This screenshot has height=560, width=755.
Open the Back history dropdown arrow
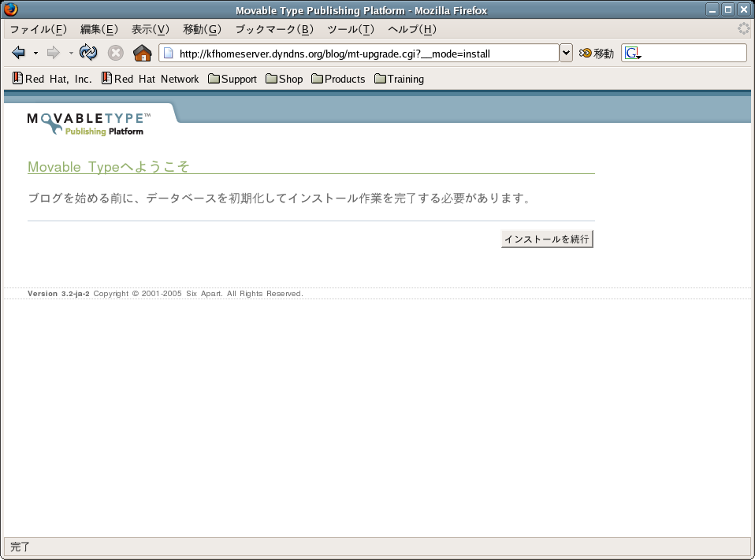click(35, 53)
